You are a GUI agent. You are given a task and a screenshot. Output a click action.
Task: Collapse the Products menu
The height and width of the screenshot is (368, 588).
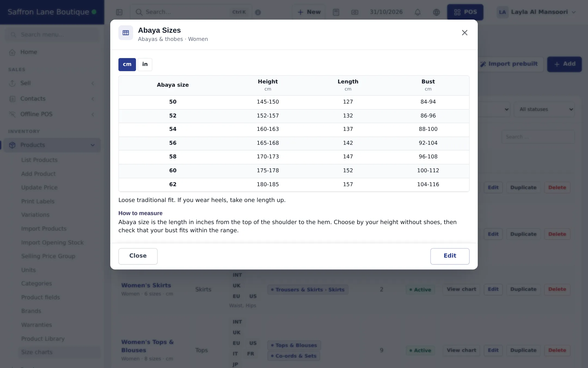[x=52, y=145]
